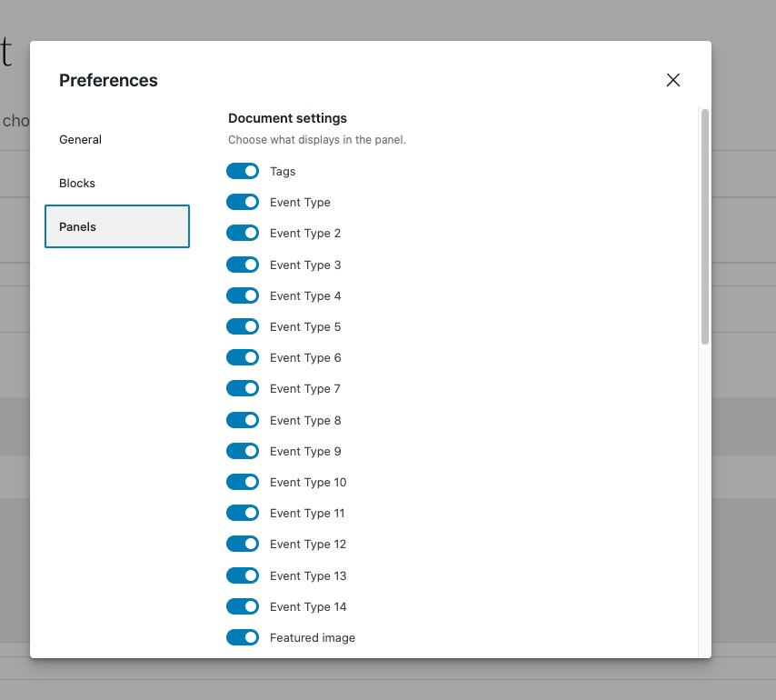Toggle the Event Type 12 switch
The image size is (776, 700).
(243, 544)
